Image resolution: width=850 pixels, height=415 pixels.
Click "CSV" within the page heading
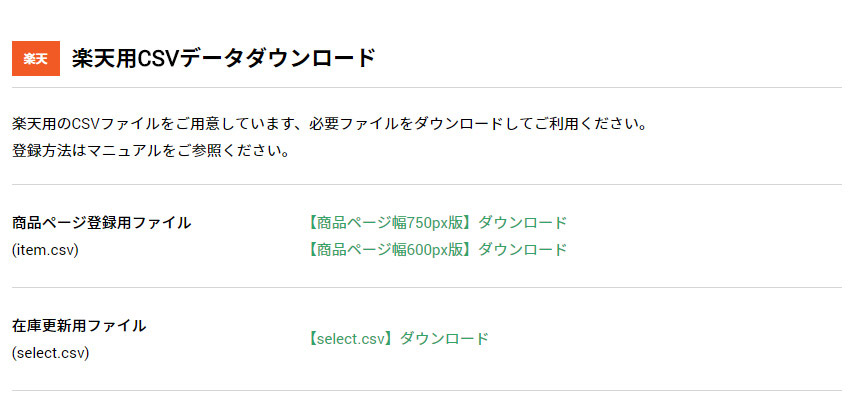158,59
